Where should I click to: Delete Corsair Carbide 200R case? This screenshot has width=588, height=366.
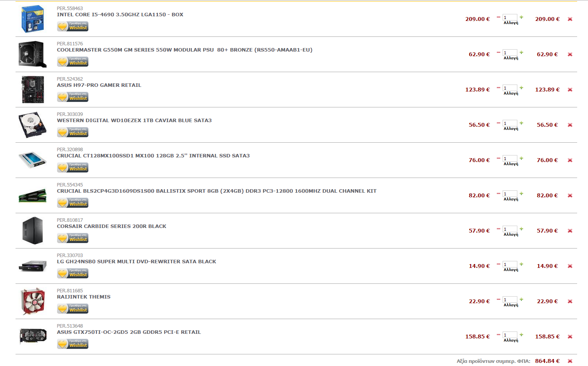point(570,231)
